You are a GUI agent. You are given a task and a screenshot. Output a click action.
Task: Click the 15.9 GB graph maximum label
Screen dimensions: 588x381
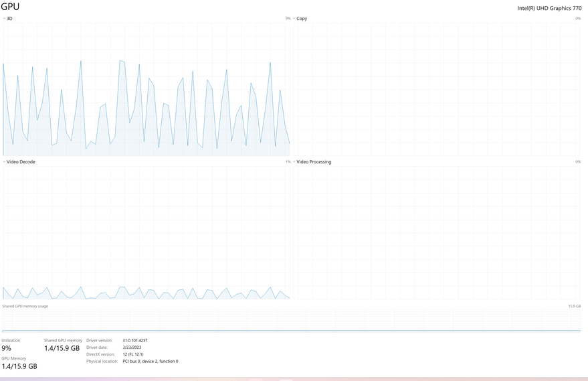575,306
